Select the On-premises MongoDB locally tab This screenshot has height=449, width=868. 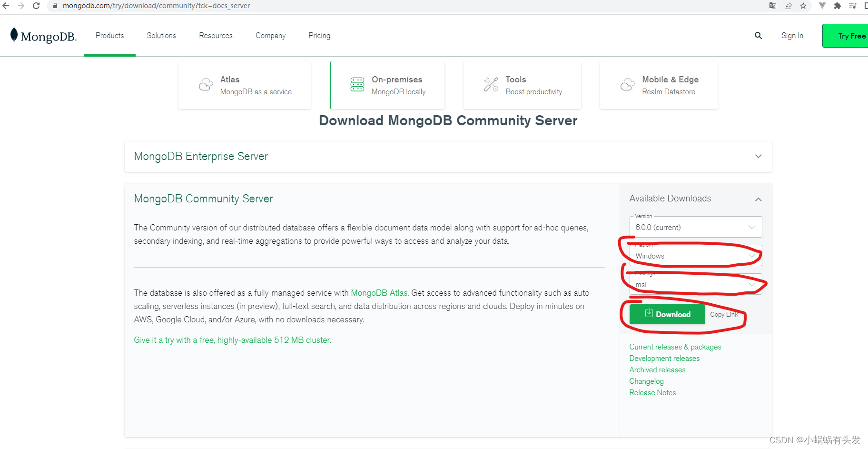pyautogui.click(x=387, y=85)
